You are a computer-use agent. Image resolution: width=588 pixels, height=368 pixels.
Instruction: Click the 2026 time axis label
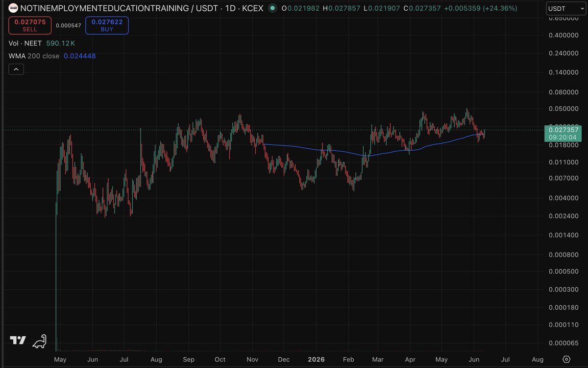316,360
